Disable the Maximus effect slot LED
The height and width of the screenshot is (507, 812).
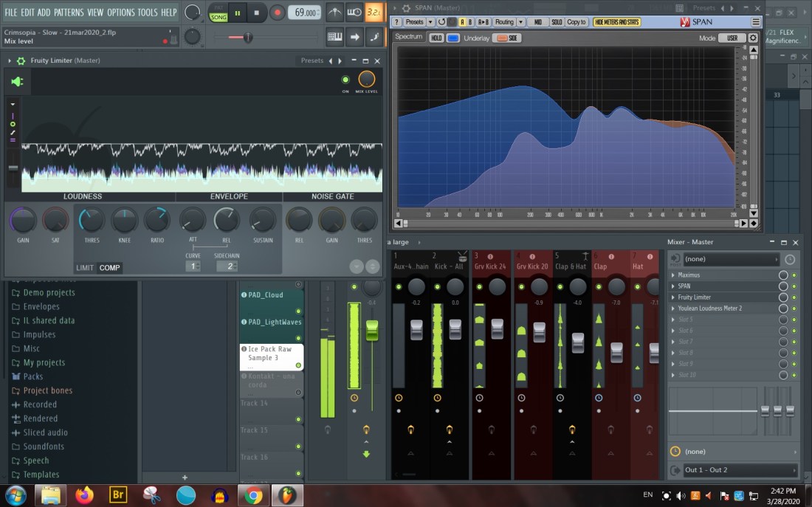794,275
